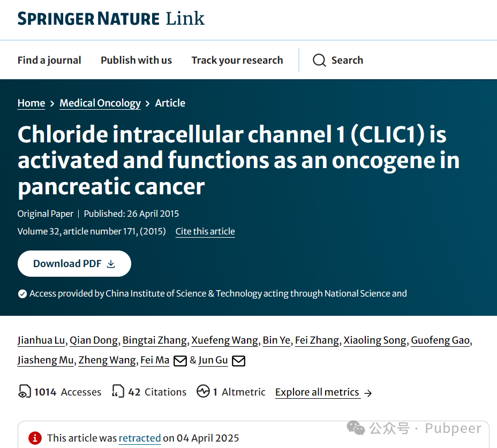Open author Xiaoling Song's details
This screenshot has height=448, width=497.
(x=375, y=340)
